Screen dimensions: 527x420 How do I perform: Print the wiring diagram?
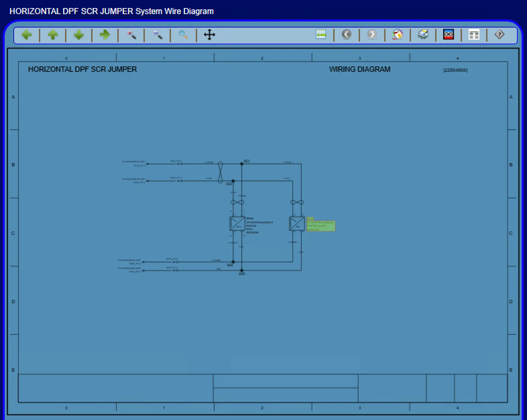423,34
